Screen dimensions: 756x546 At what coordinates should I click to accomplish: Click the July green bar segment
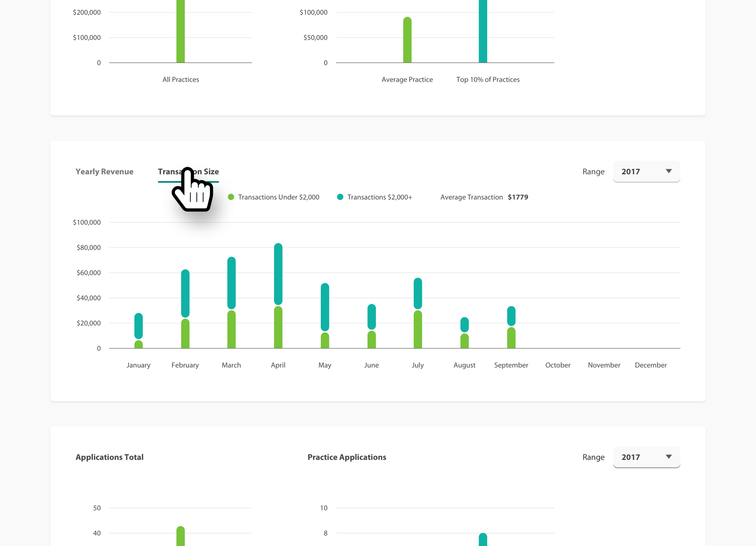[x=418, y=329]
